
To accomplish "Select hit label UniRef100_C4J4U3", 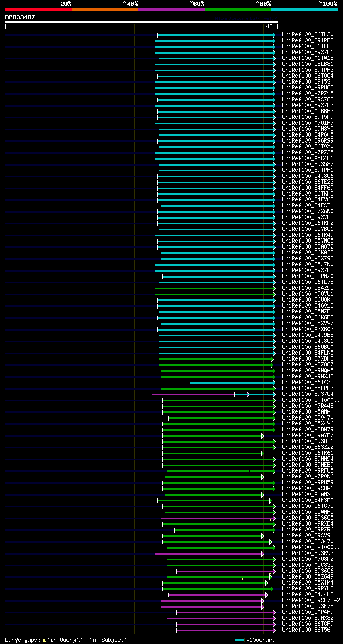I will coord(308,594).
